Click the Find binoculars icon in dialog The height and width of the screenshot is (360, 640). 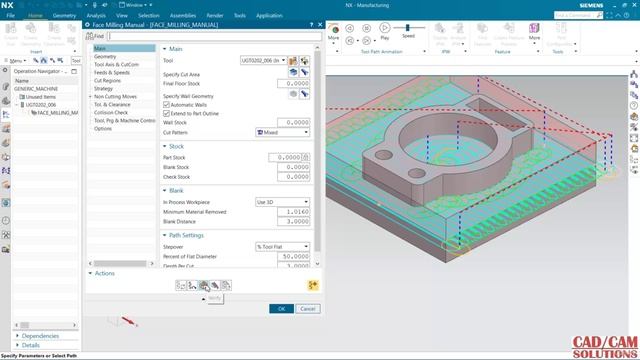tap(90, 36)
